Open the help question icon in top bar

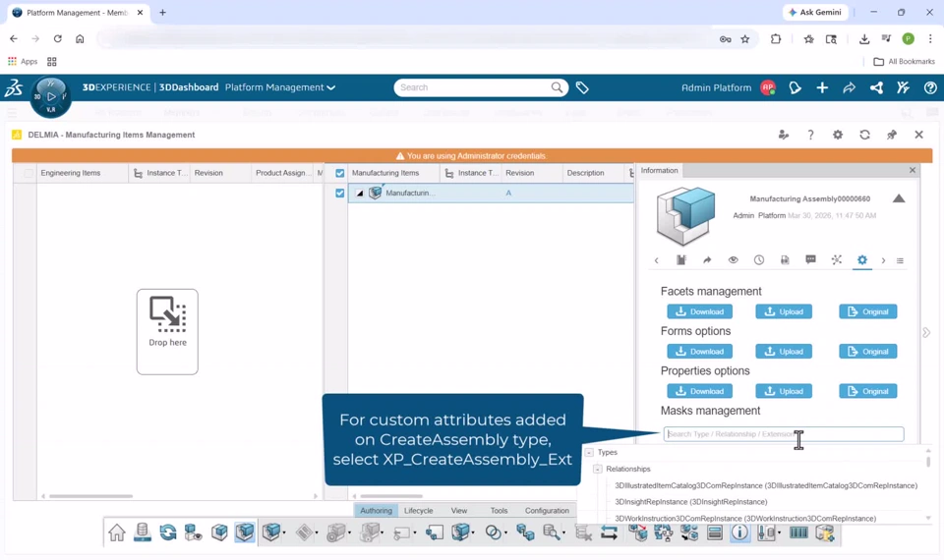[930, 87]
